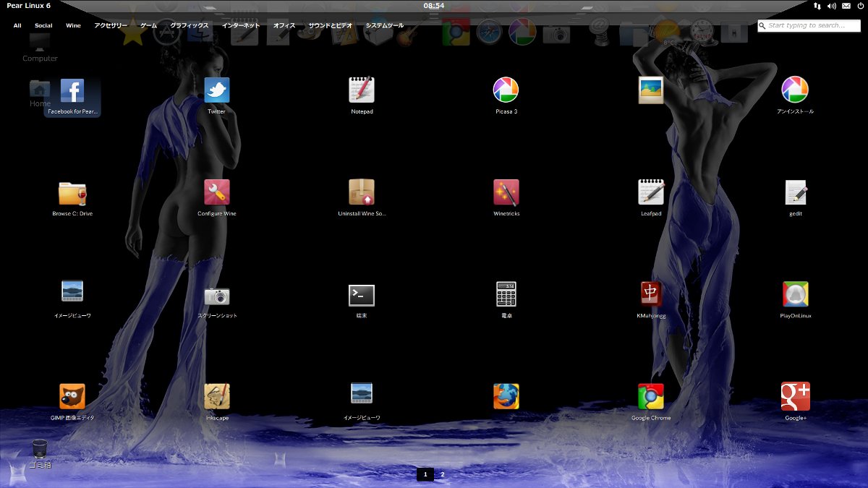Launch Configure Wine
The image size is (868, 488).
pos(217,192)
